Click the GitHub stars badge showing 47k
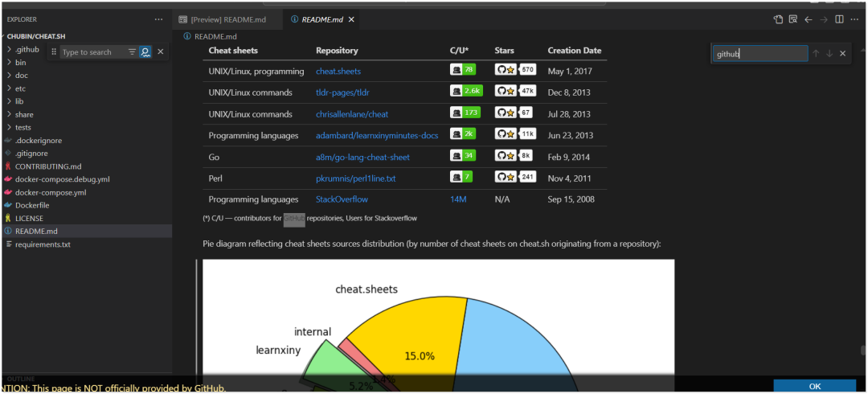The image size is (868, 394). pos(515,91)
